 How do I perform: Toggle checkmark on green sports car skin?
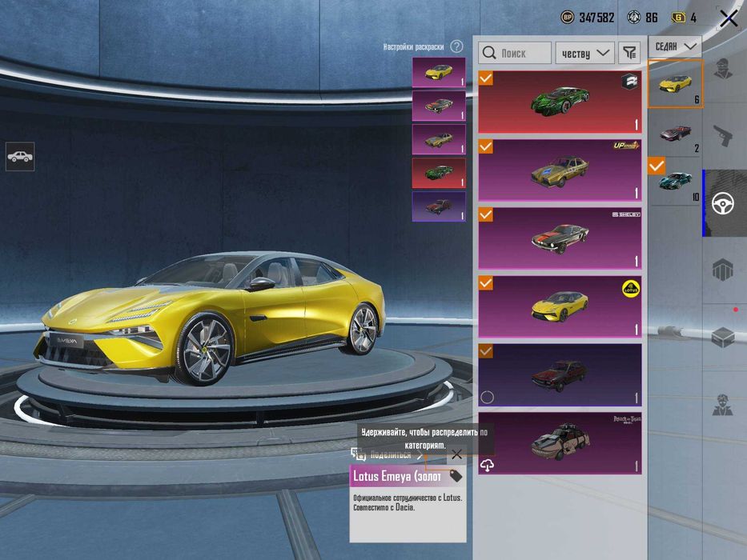coord(485,78)
